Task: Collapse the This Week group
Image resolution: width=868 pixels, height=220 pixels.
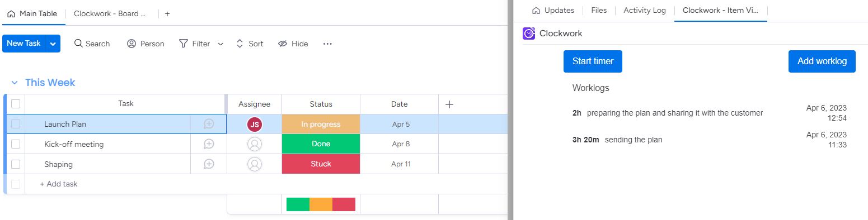Action: click(x=15, y=83)
